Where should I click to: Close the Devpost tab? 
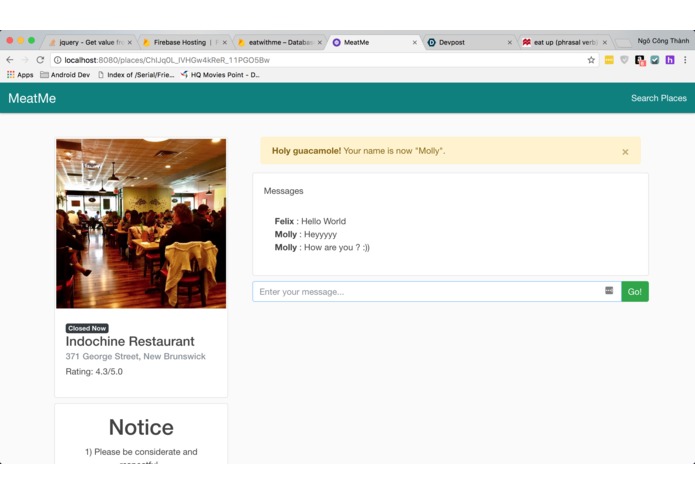pyautogui.click(x=509, y=43)
